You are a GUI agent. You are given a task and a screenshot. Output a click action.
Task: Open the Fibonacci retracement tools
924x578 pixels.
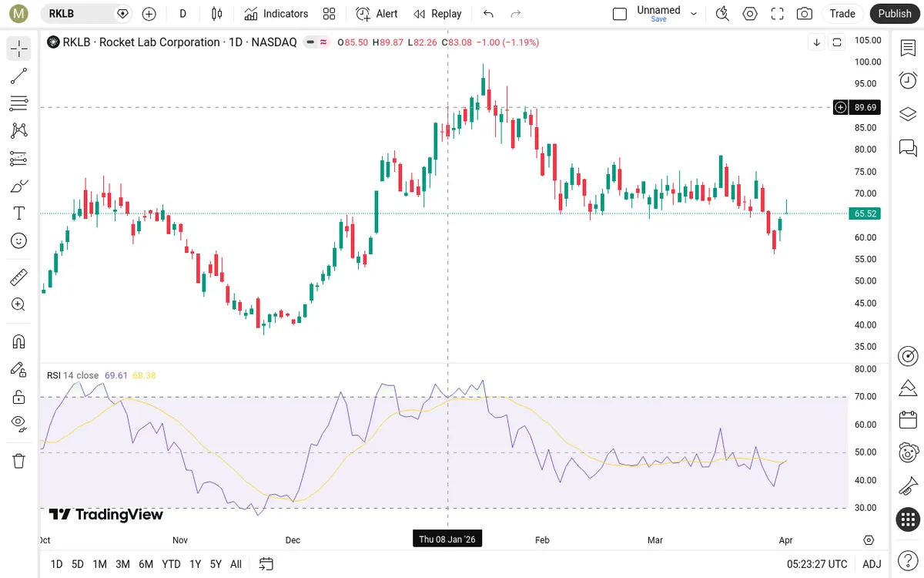19,103
